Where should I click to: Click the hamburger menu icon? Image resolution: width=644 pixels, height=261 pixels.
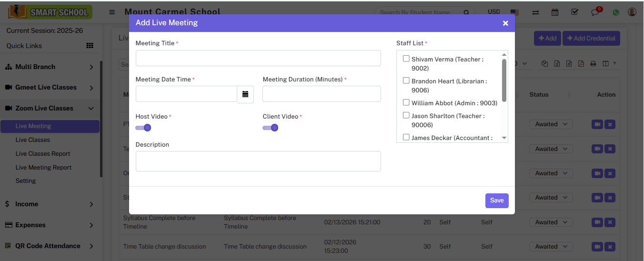pyautogui.click(x=112, y=12)
